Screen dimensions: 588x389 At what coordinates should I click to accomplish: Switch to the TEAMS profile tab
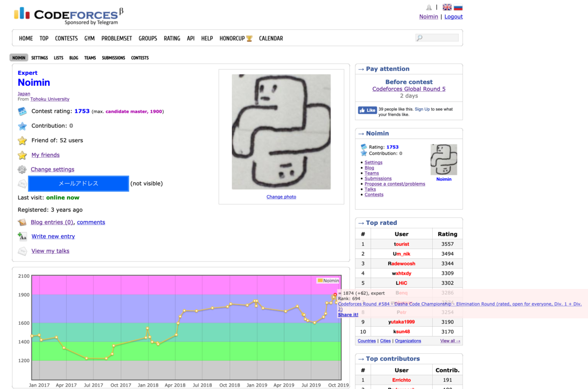(90, 58)
